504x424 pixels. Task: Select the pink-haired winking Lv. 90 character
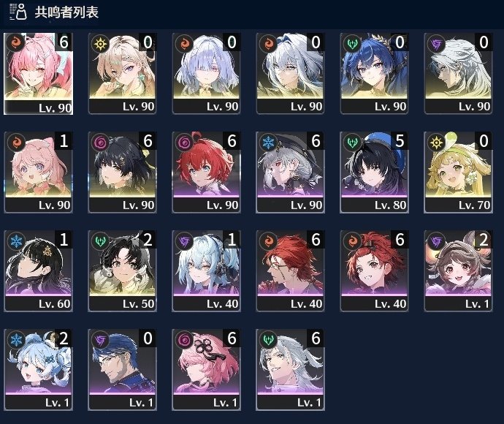(x=38, y=73)
